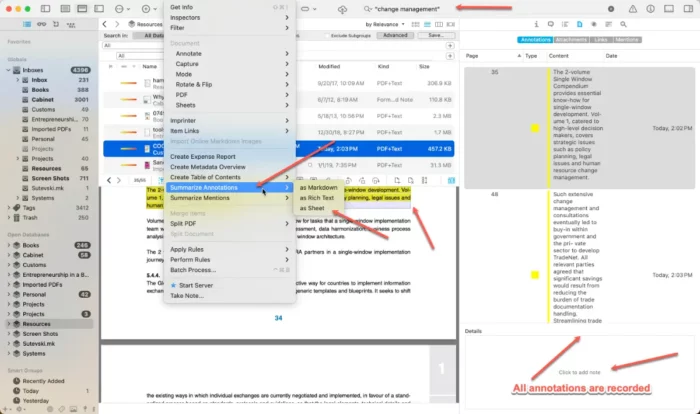The width and height of the screenshot is (700, 414).
Task: Add search criterion with first plus button
Action: 450,46
